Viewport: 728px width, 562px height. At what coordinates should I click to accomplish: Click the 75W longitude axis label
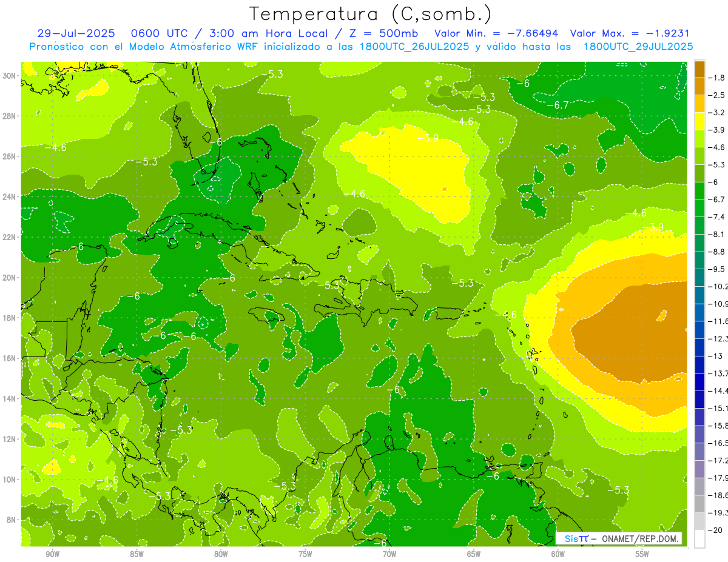coord(306,554)
